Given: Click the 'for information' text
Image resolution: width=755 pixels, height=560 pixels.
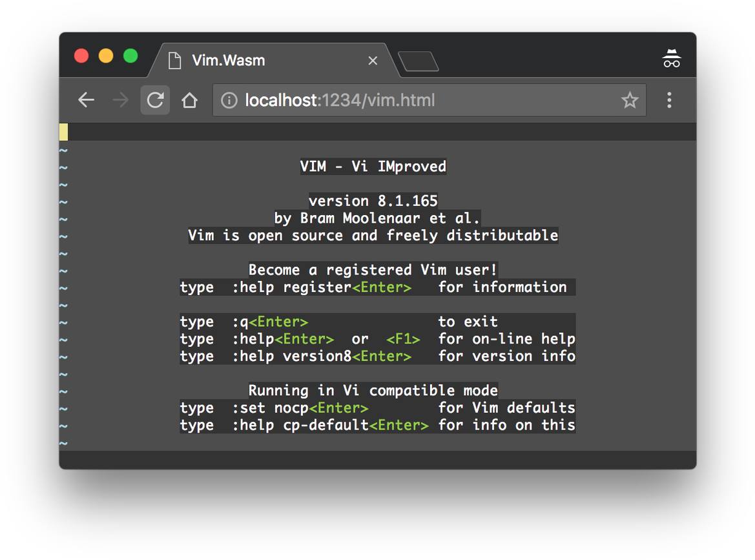Looking at the screenshot, I should [502, 287].
